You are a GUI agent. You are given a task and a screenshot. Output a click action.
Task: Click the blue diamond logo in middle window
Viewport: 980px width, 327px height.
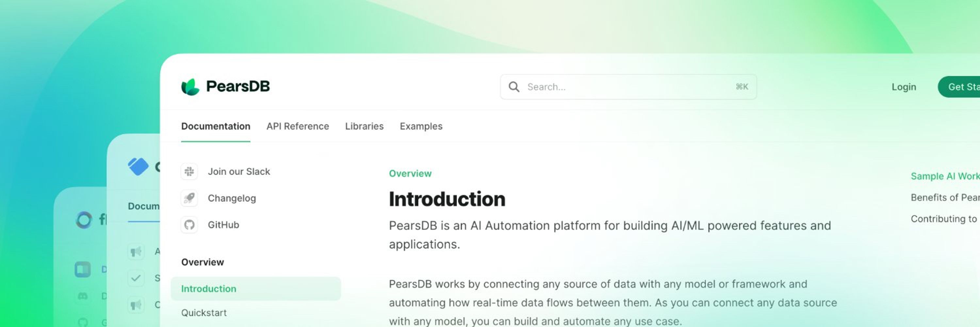pos(138,166)
